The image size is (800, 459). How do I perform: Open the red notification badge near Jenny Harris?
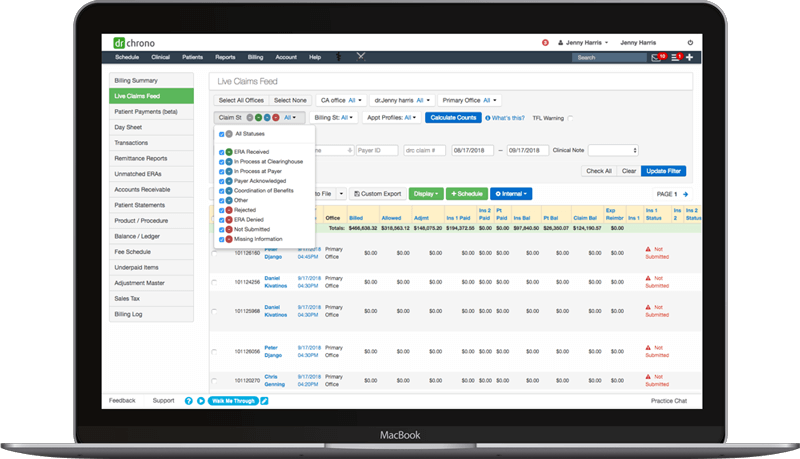pos(545,43)
